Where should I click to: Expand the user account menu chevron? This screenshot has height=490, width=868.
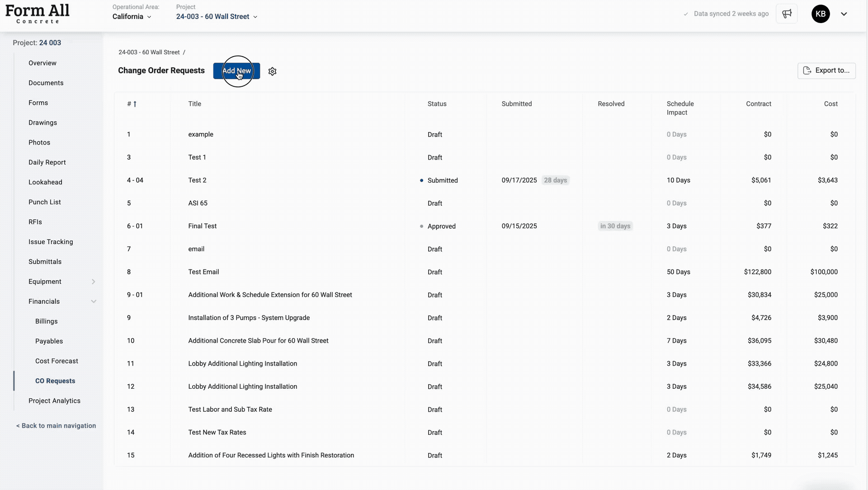click(844, 14)
